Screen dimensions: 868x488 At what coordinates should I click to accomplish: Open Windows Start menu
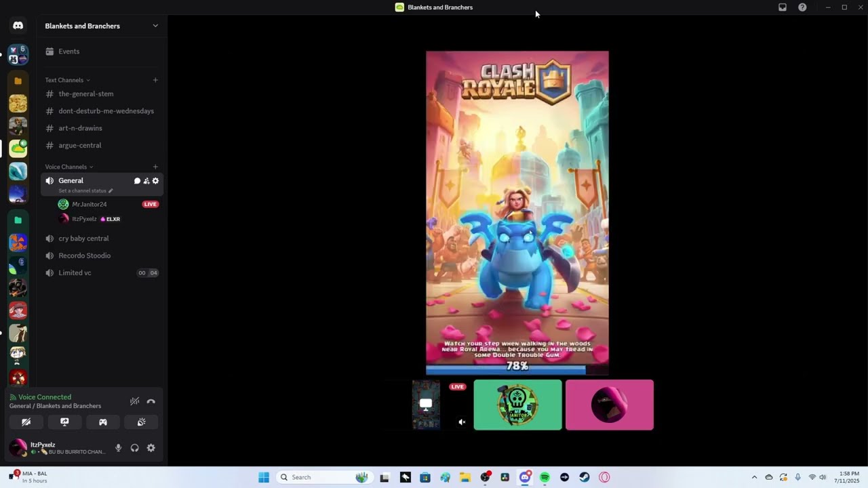tap(264, 477)
